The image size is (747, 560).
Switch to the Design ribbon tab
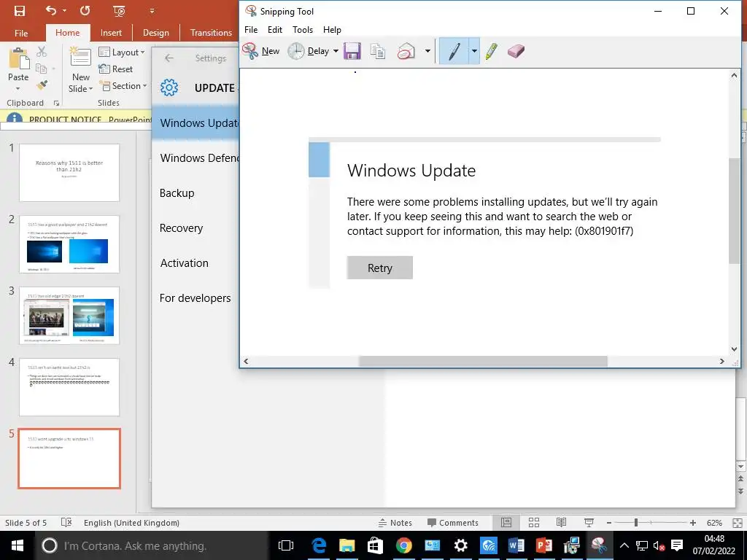[x=156, y=33]
